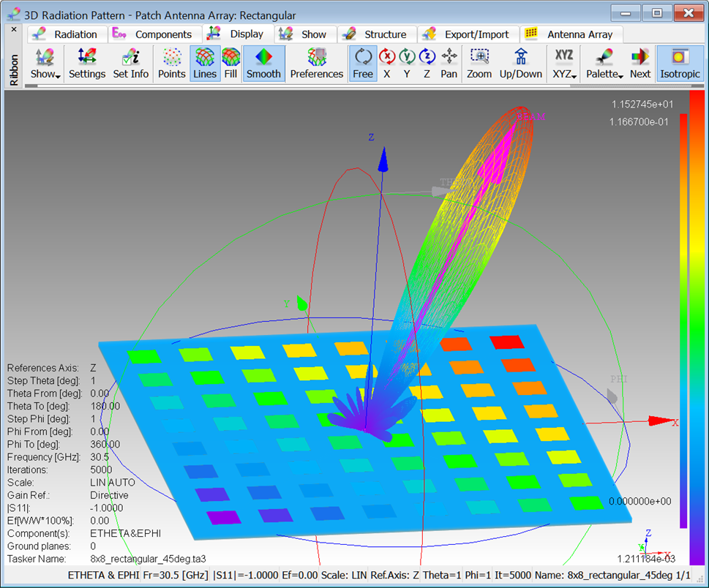Rotate around the X axis
Image resolution: width=709 pixels, height=588 pixels.
pyautogui.click(x=387, y=64)
